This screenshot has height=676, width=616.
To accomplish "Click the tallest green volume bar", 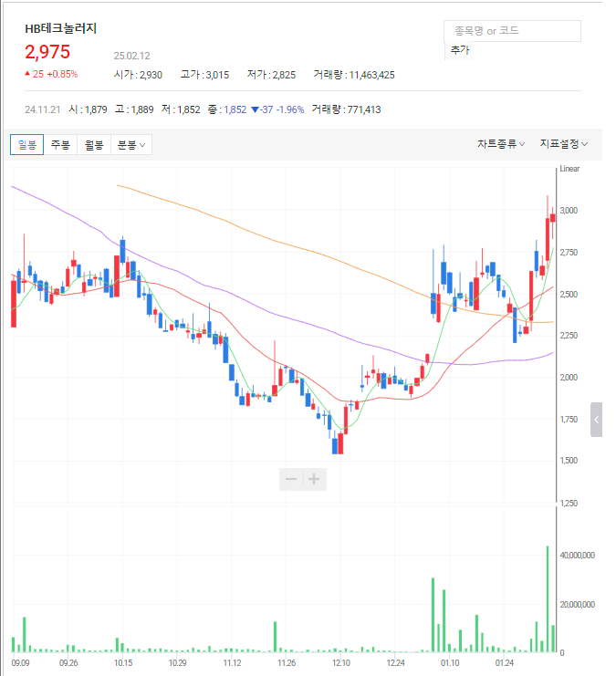I will coord(548,599).
